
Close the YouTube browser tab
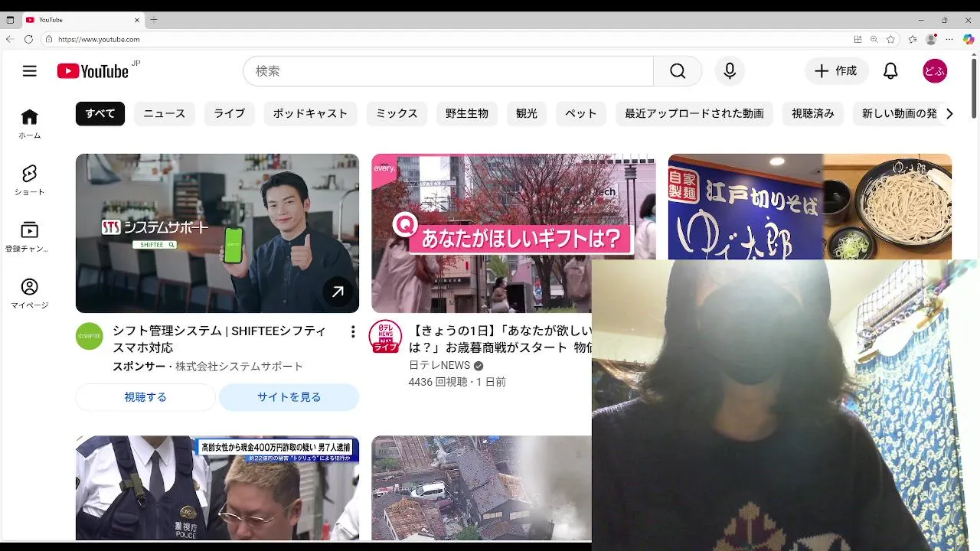(x=137, y=20)
